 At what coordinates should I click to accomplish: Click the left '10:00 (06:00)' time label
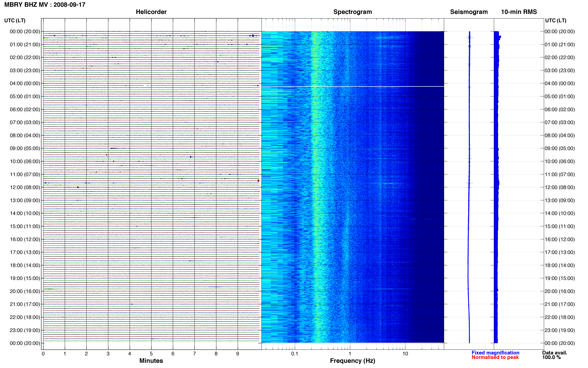click(x=25, y=161)
